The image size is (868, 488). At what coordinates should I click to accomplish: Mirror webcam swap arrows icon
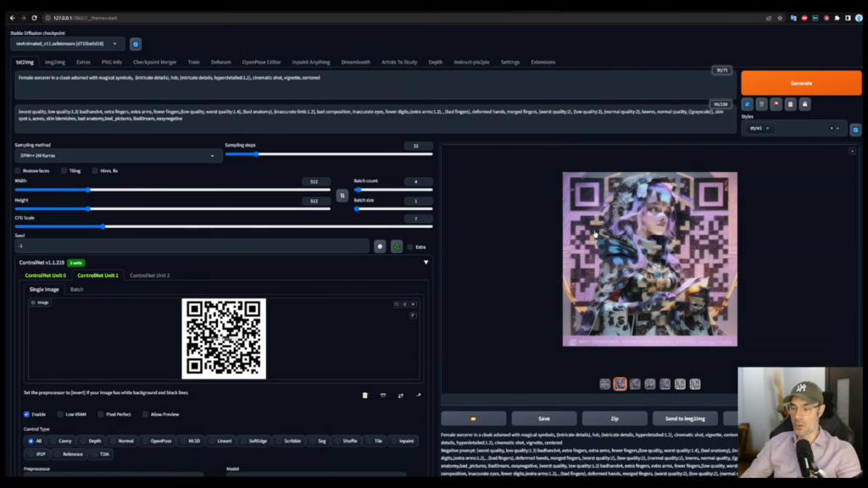pos(401,395)
